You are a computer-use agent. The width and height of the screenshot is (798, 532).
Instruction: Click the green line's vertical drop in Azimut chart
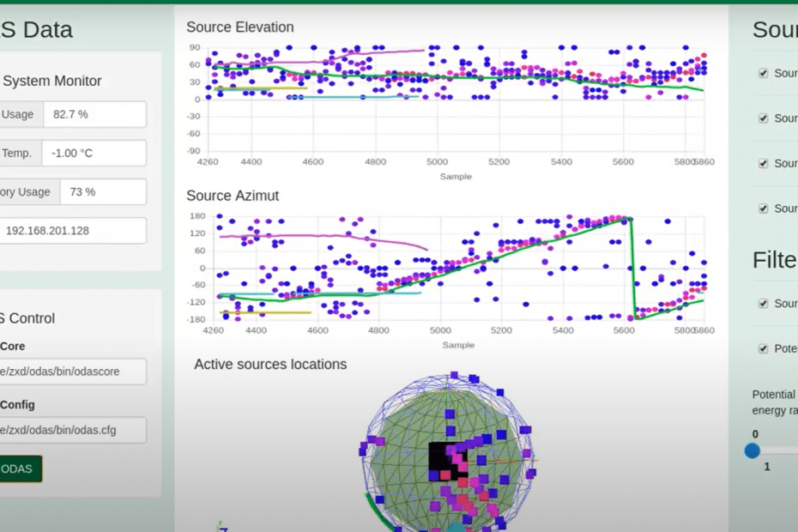[633, 266]
